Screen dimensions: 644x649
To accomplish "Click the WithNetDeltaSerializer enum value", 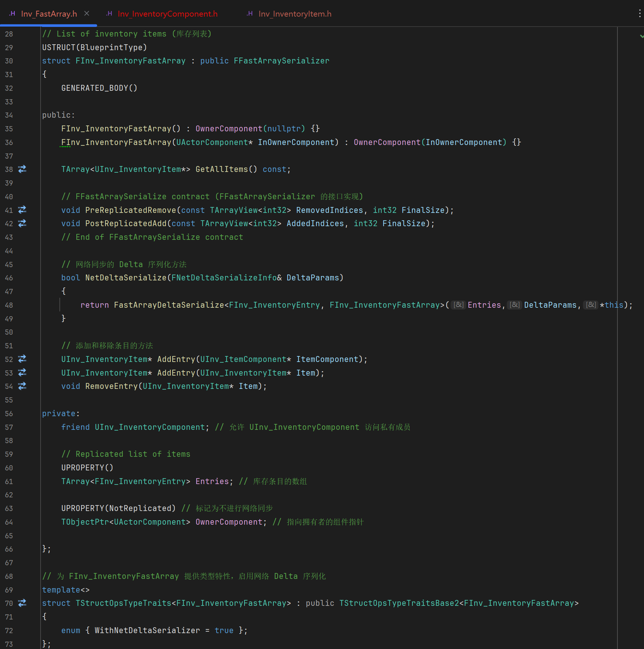I will click(x=147, y=631).
